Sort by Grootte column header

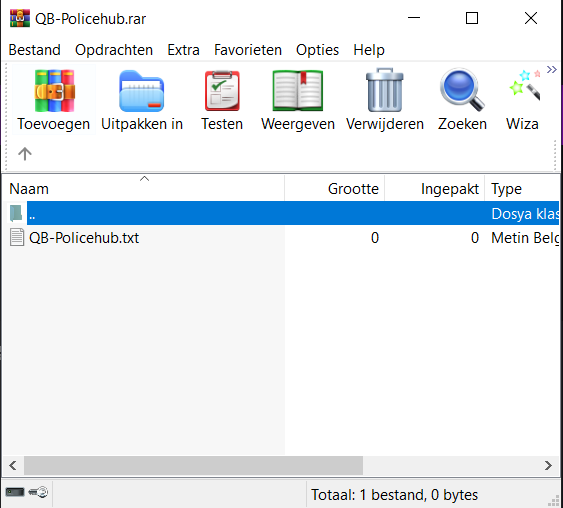tap(335, 188)
